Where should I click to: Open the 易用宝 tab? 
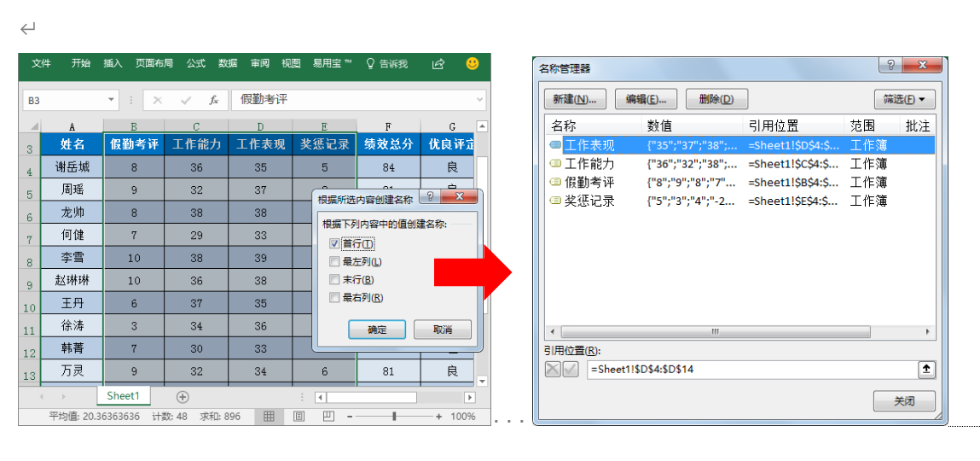pyautogui.click(x=333, y=63)
